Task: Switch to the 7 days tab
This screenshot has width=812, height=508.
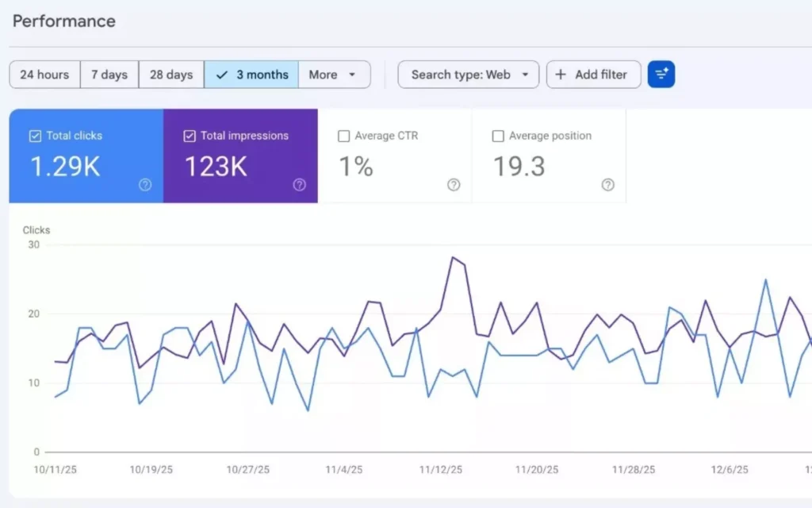Action: tap(109, 74)
